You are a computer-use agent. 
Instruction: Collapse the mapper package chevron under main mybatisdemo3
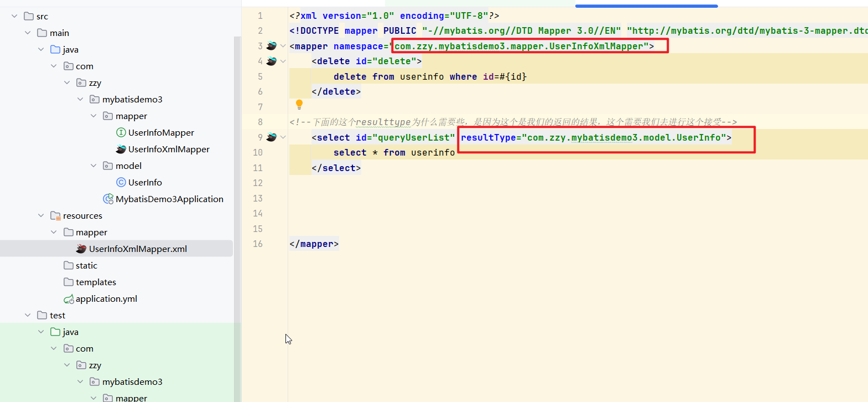tap(93, 116)
